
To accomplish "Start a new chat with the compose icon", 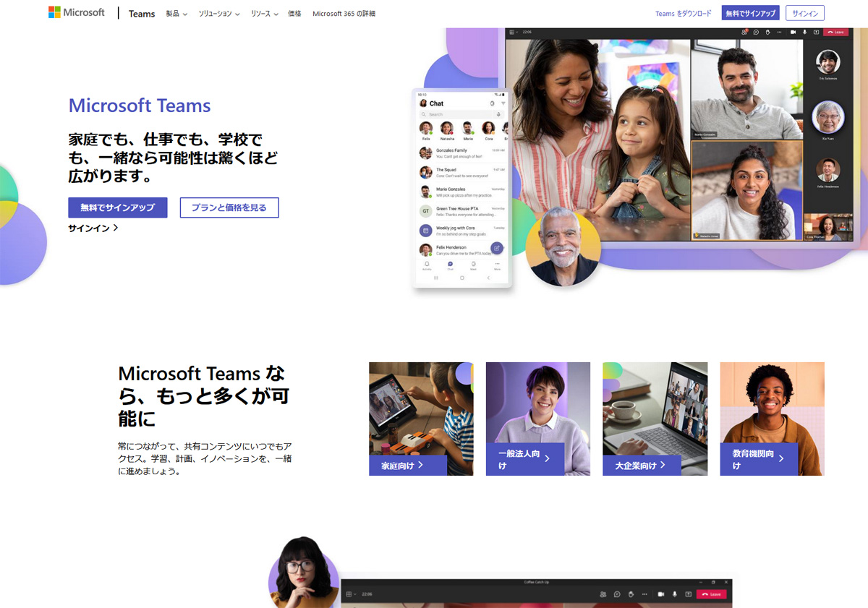I will click(496, 249).
